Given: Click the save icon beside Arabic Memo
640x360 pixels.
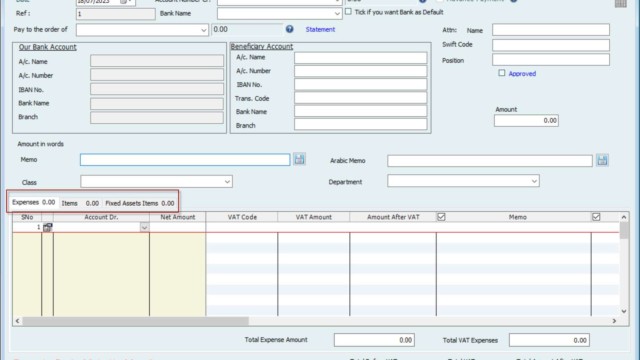Looking at the screenshot, I should tap(602, 160).
